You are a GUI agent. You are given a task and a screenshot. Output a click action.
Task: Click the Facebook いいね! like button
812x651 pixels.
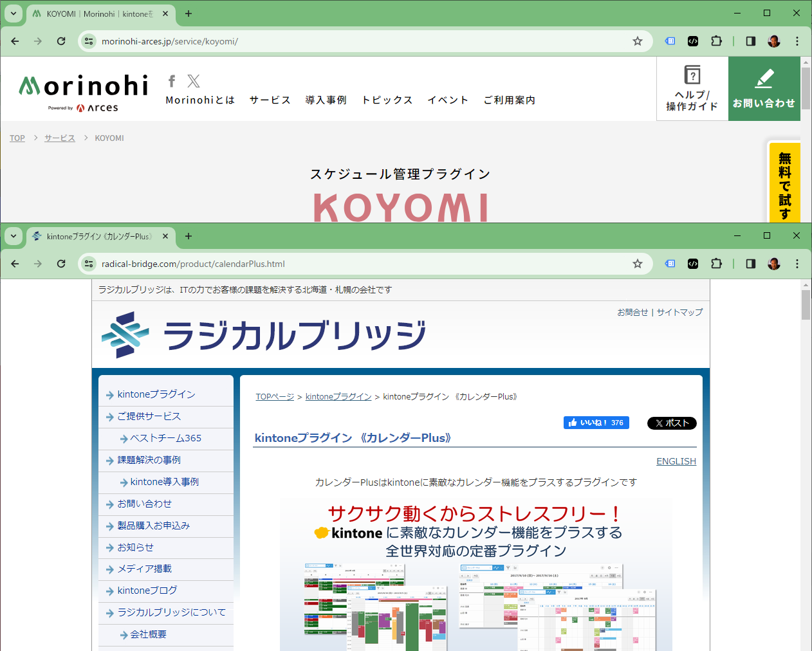click(x=596, y=423)
